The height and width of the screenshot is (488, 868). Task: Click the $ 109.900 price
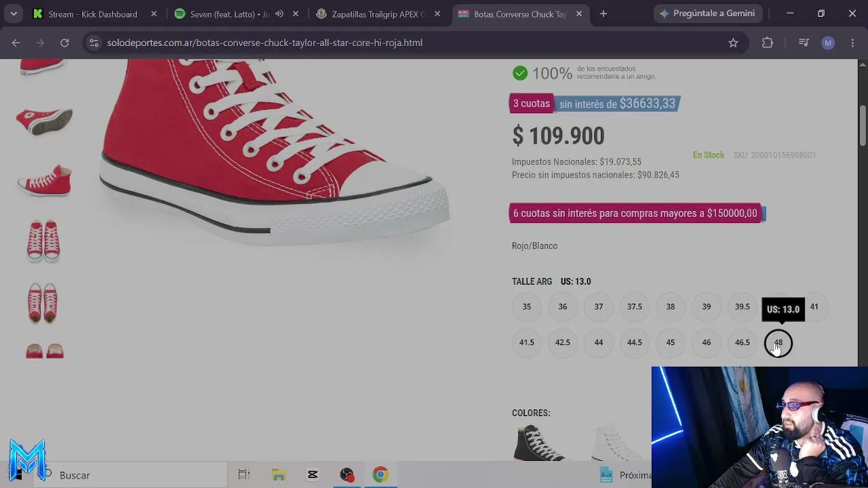pos(558,136)
